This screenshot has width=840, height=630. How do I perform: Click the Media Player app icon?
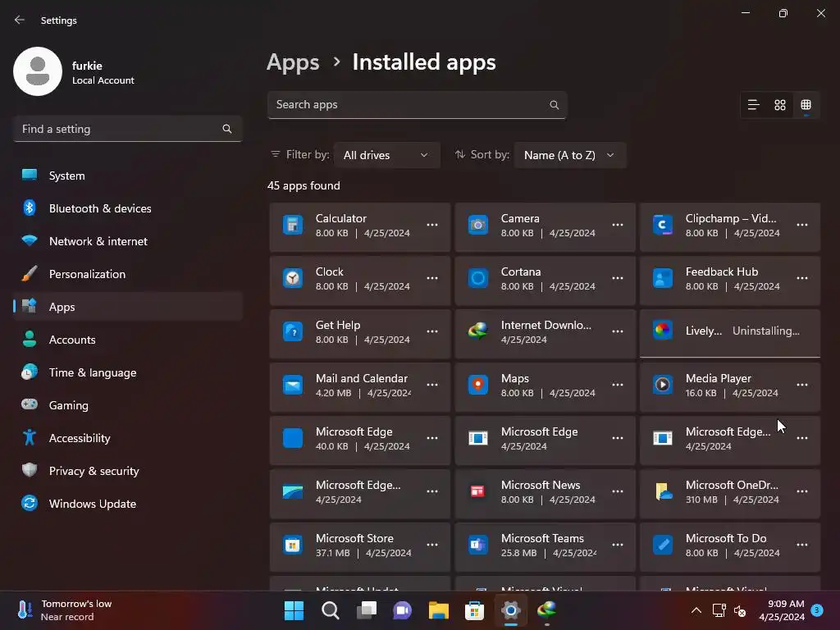(663, 385)
